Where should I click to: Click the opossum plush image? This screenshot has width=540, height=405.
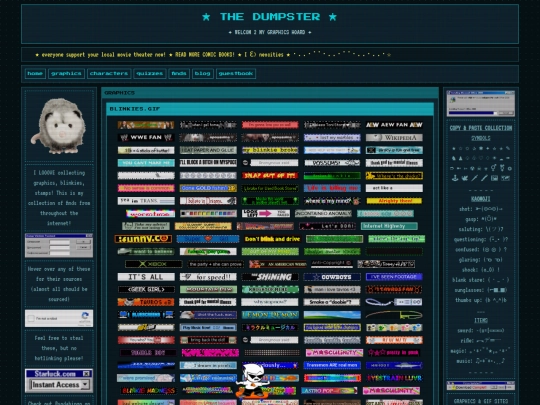[59, 126]
